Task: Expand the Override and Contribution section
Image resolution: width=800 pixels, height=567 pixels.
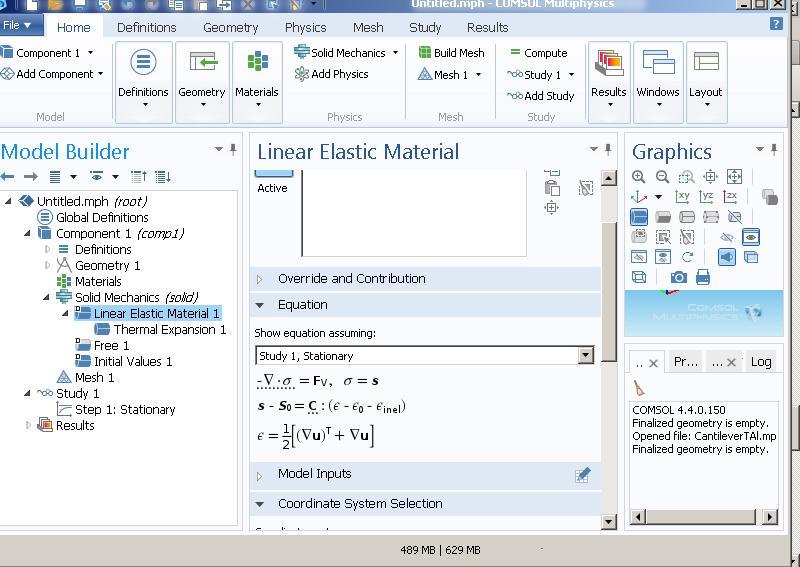Action: [351, 279]
